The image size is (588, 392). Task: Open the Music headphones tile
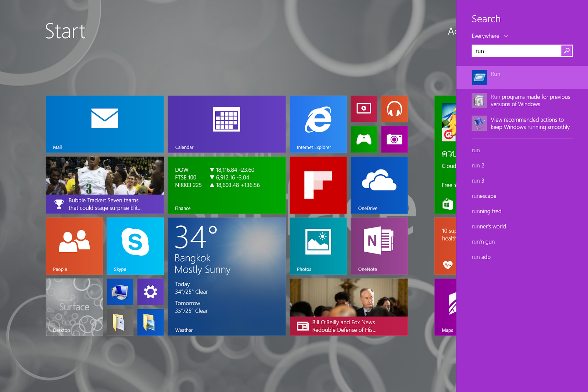(394, 109)
